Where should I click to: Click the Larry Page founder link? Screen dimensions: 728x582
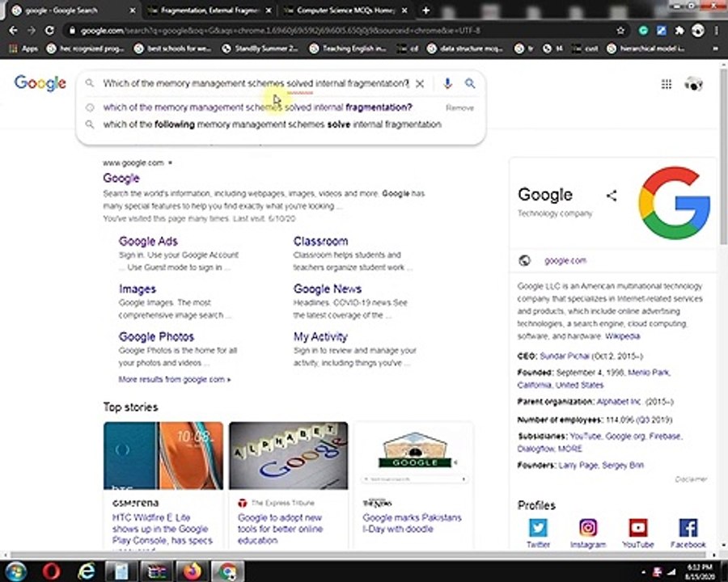[x=578, y=465]
